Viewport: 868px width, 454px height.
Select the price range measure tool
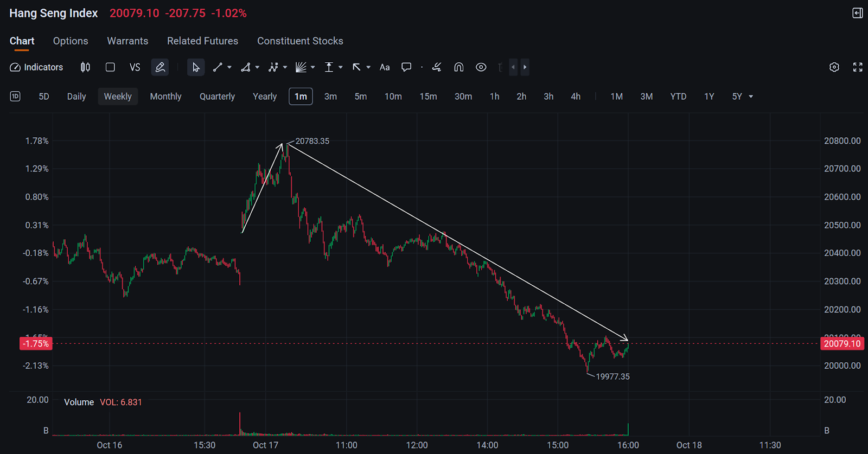click(x=329, y=67)
